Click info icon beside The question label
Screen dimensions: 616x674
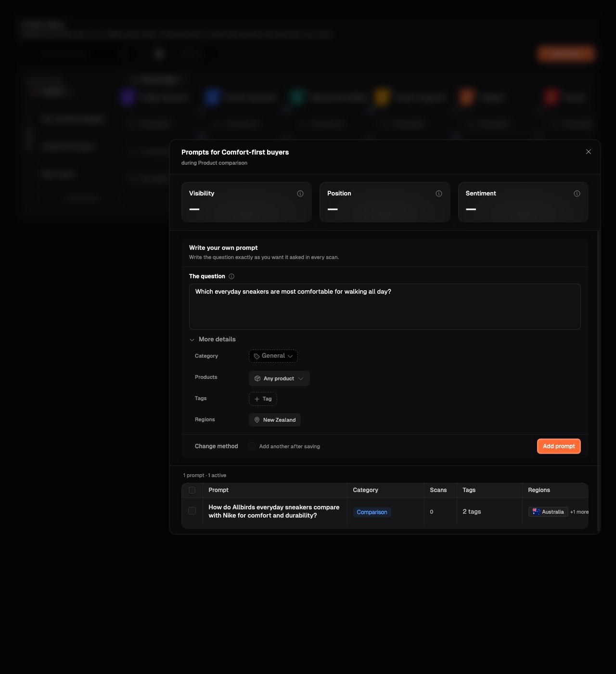coord(231,276)
